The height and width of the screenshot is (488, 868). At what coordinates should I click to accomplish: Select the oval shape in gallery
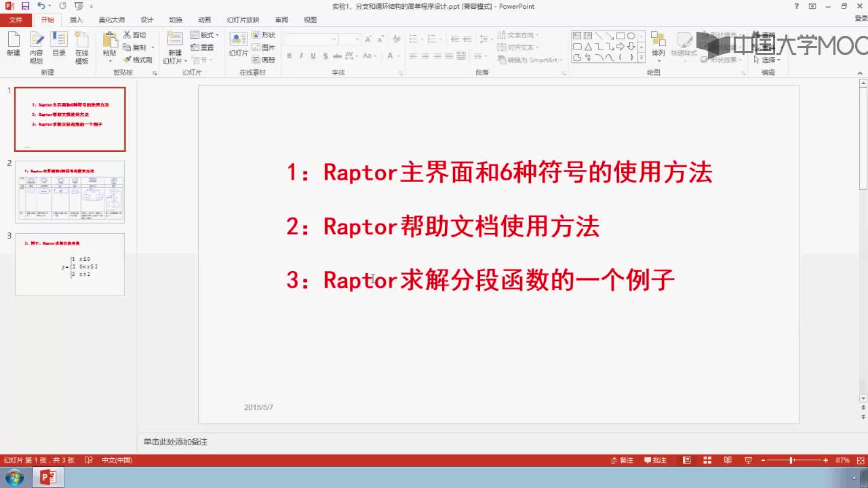(631, 36)
